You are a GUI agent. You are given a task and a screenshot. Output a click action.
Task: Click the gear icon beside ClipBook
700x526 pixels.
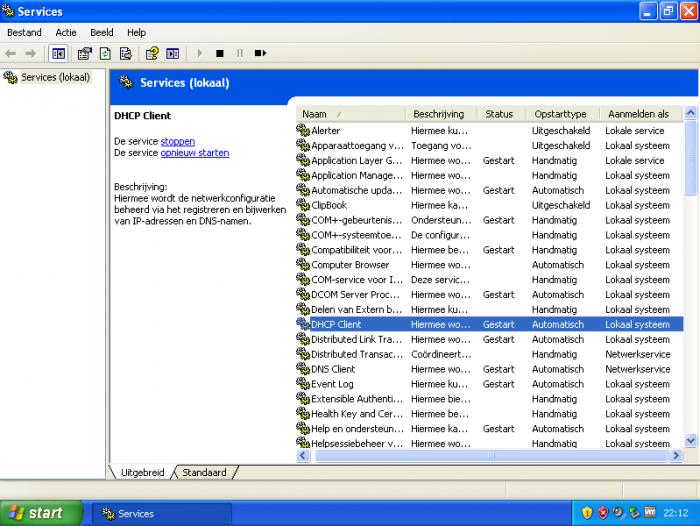click(x=303, y=205)
